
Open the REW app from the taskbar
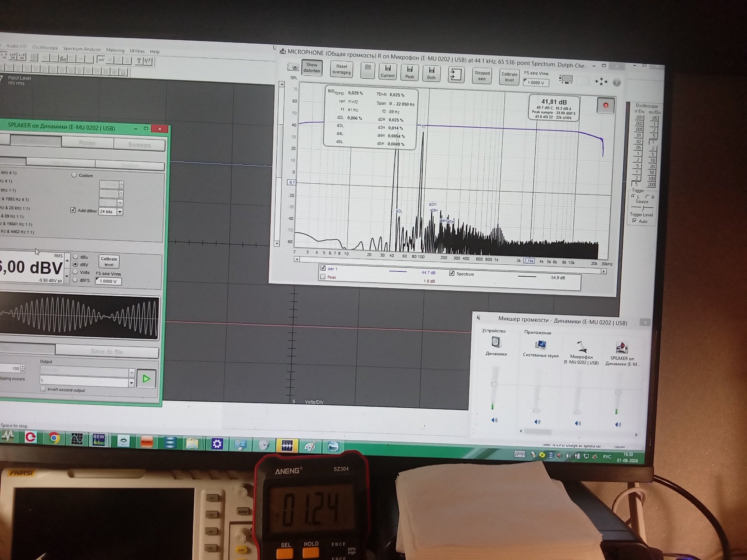(99, 439)
